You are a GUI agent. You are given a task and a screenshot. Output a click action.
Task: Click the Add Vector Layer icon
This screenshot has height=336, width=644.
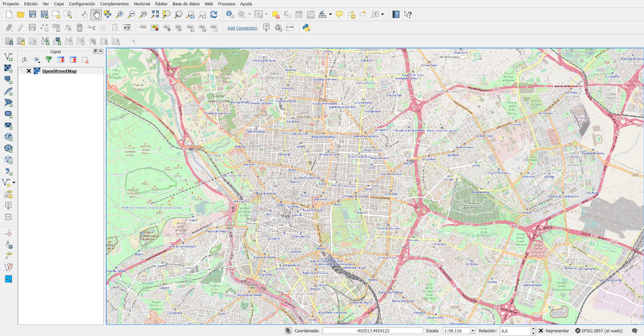tap(8, 57)
